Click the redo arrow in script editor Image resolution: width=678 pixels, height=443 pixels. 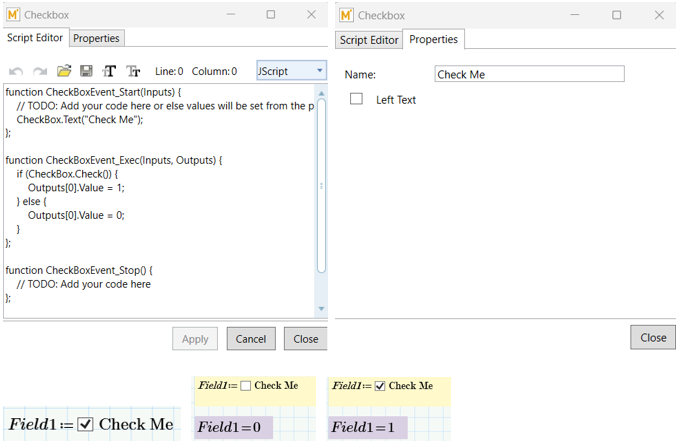(x=40, y=71)
